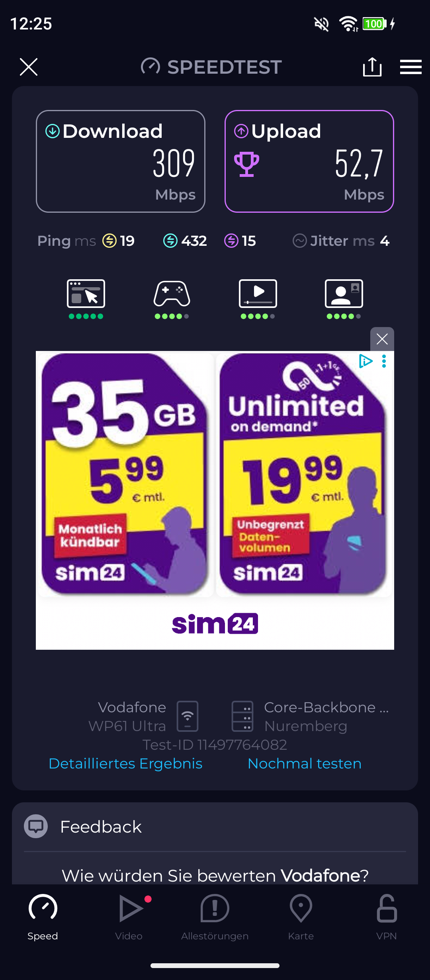430x980 pixels.
Task: Tap the video streaming quality icon
Action: [258, 294]
